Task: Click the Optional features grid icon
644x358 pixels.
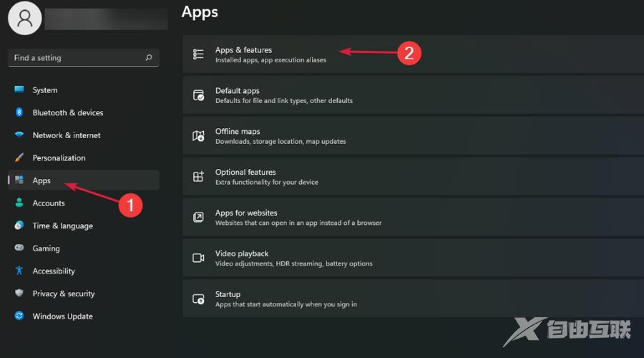Action: pos(198,176)
